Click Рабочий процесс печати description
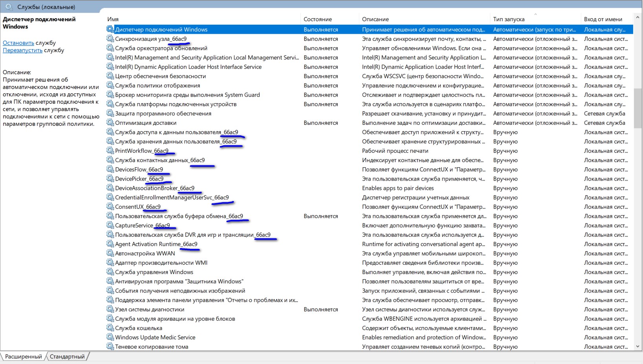The width and height of the screenshot is (643, 364). click(x=395, y=151)
